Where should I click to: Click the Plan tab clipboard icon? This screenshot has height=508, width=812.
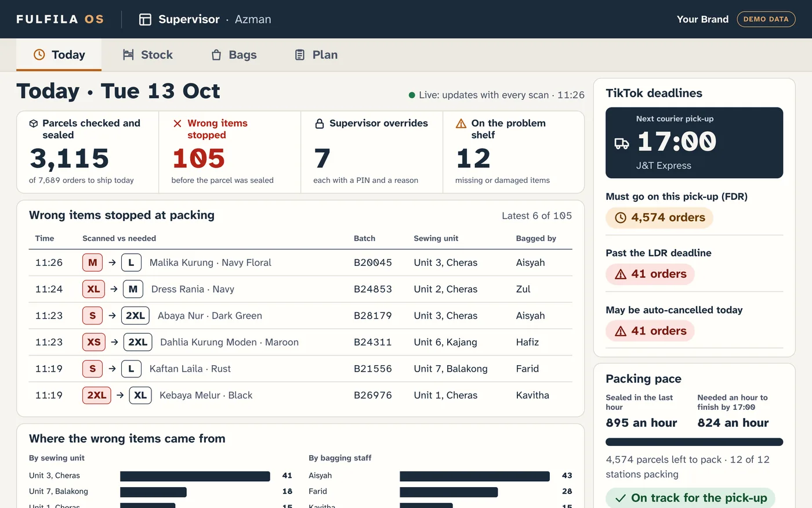point(300,55)
